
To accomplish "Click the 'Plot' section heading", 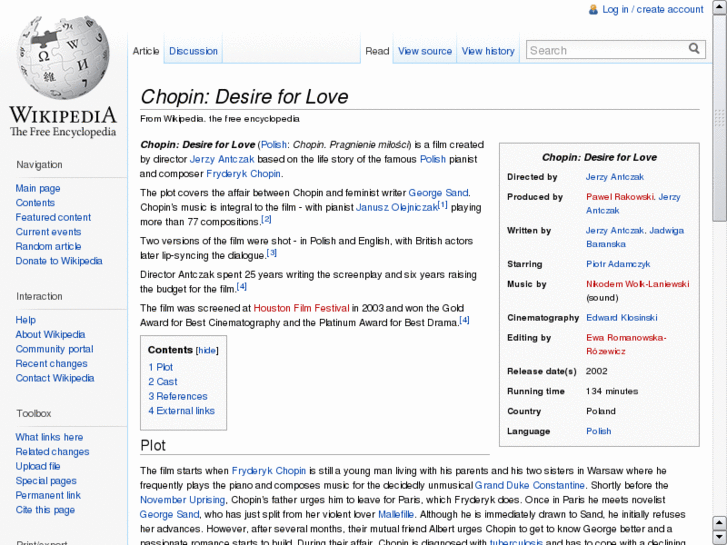I will point(153,445).
